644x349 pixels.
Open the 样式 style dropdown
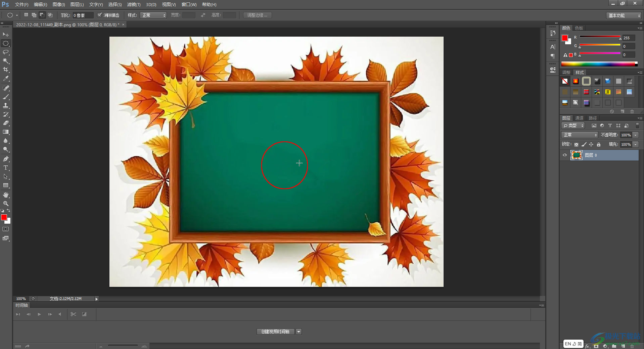pyautogui.click(x=153, y=15)
